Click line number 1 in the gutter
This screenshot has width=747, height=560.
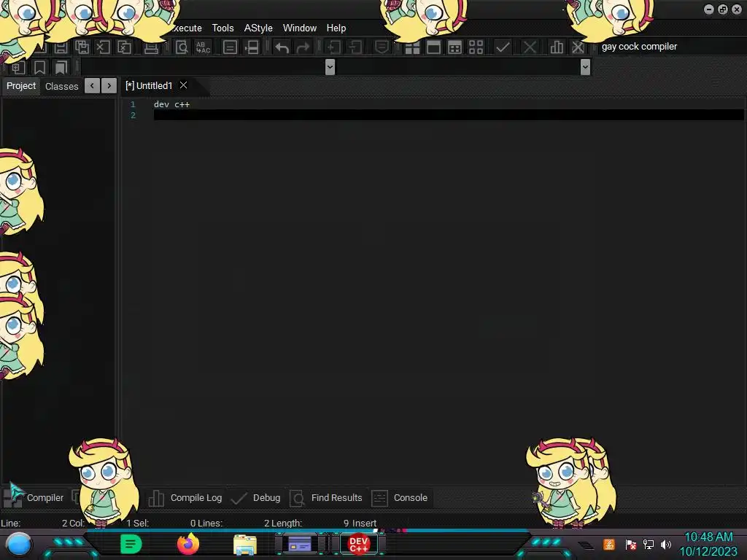click(x=133, y=104)
